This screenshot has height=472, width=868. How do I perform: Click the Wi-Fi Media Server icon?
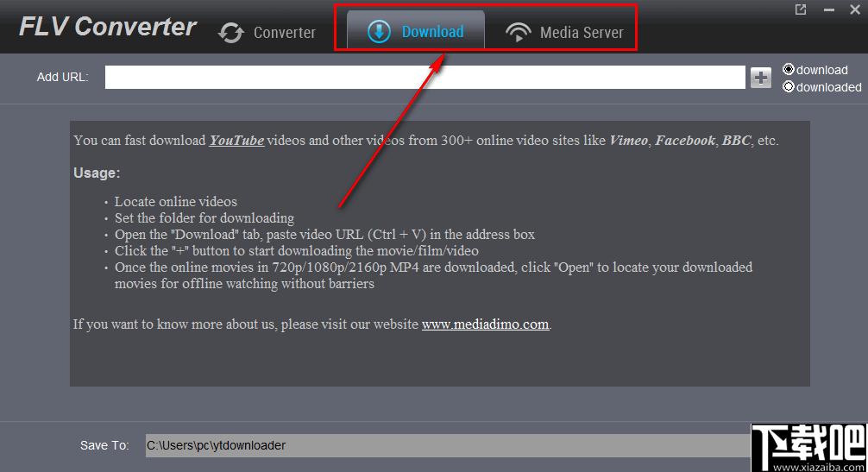[x=519, y=32]
